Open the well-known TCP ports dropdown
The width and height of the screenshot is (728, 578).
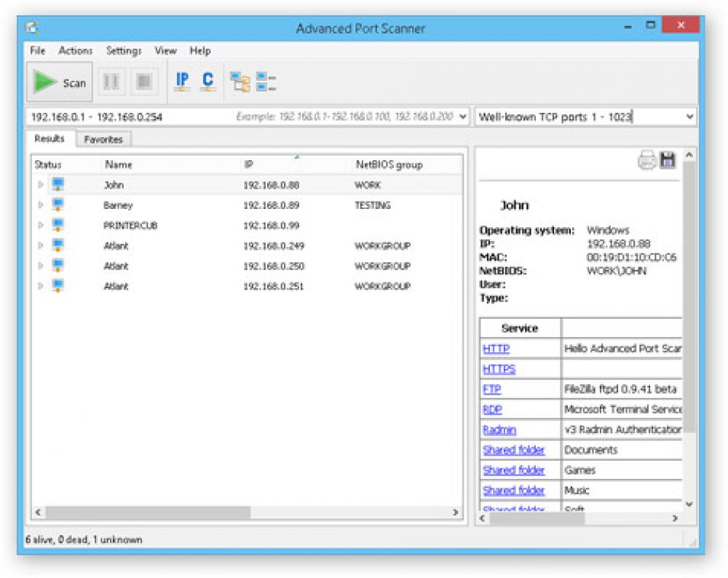[691, 116]
